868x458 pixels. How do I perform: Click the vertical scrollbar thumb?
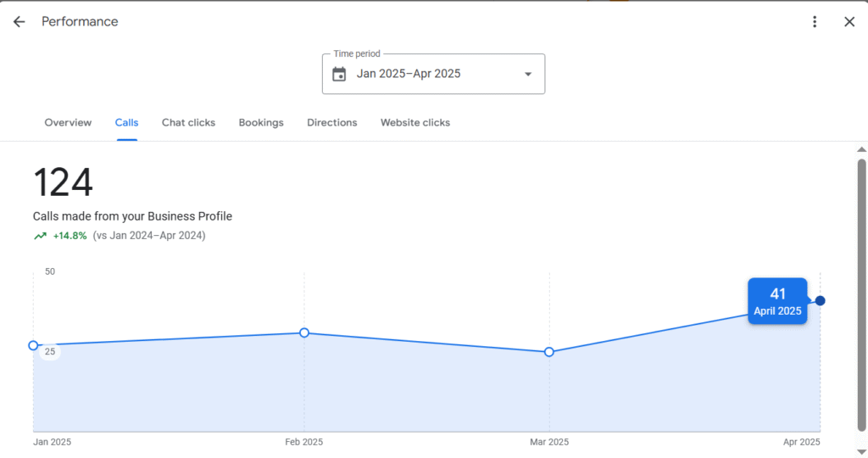click(x=861, y=295)
